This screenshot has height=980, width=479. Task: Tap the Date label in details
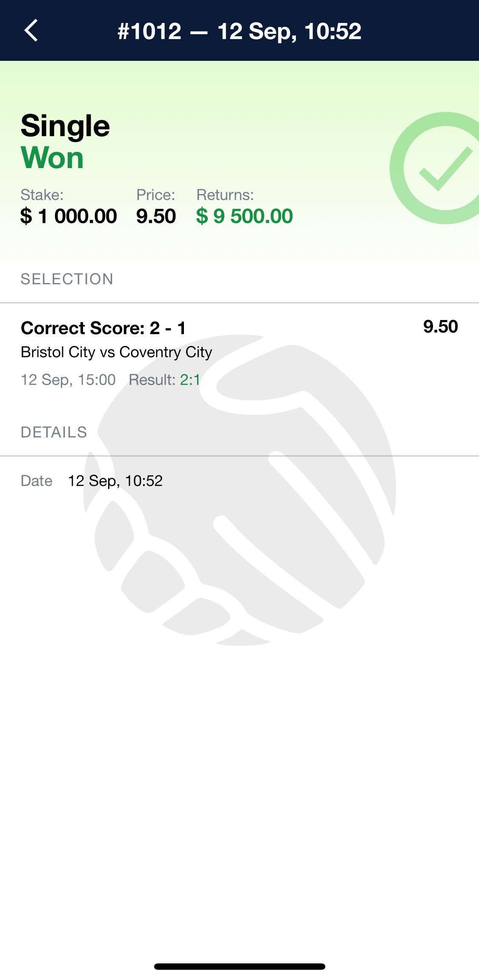(x=37, y=481)
